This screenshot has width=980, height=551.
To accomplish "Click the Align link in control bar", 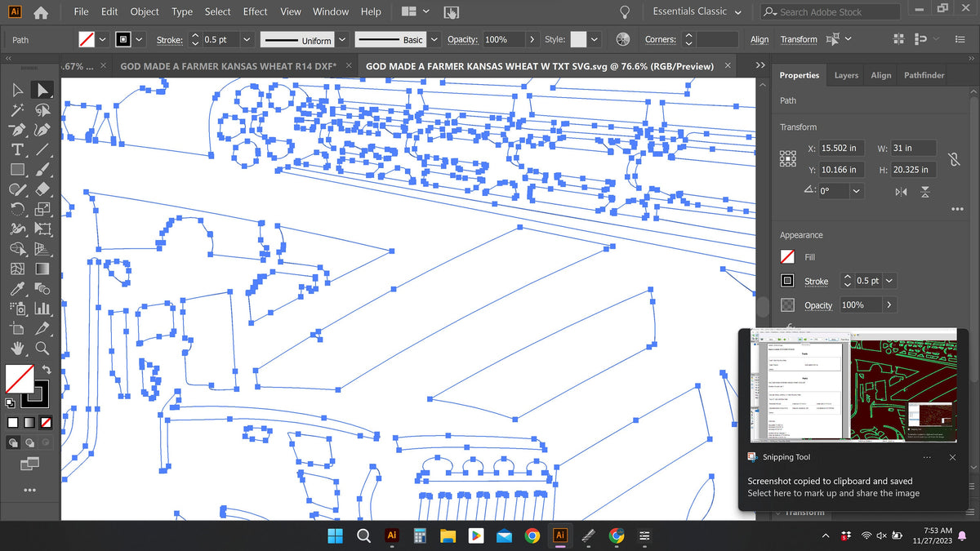I will (759, 39).
